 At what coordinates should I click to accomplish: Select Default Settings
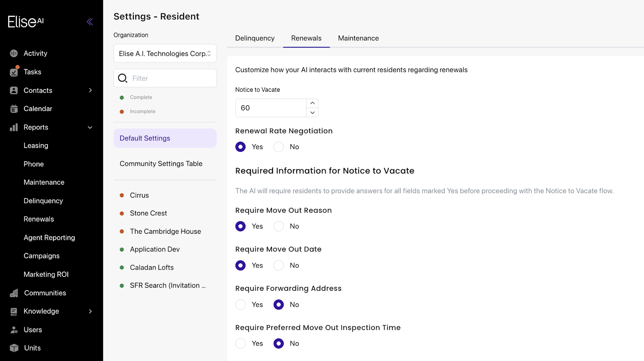tap(165, 138)
